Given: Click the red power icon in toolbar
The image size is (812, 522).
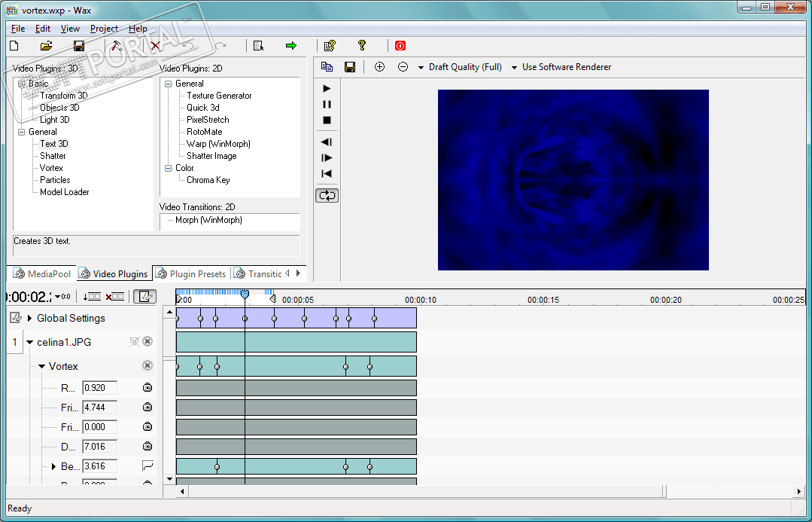Looking at the screenshot, I should click(x=400, y=46).
